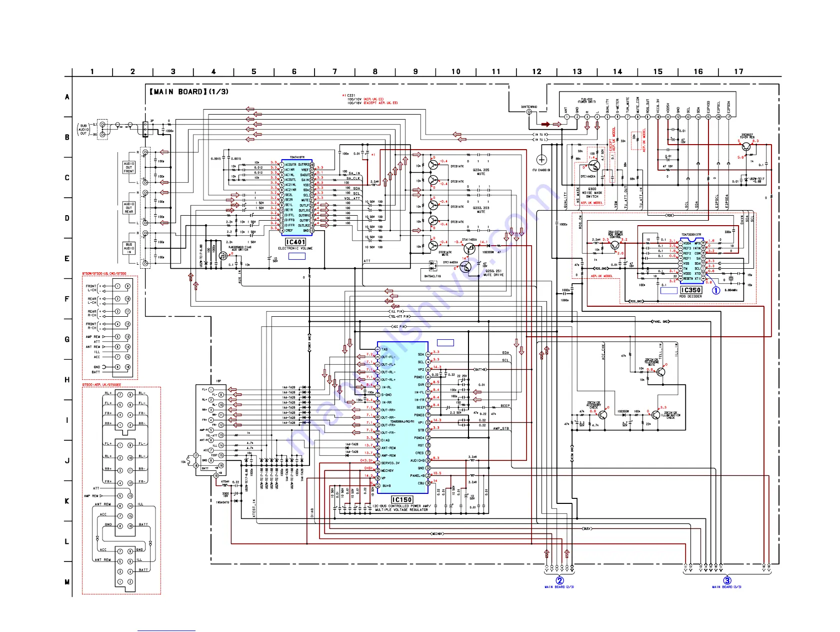Select the IC350 chip label
Image resolution: width=840 pixels, height=632 pixels.
pyautogui.click(x=691, y=290)
